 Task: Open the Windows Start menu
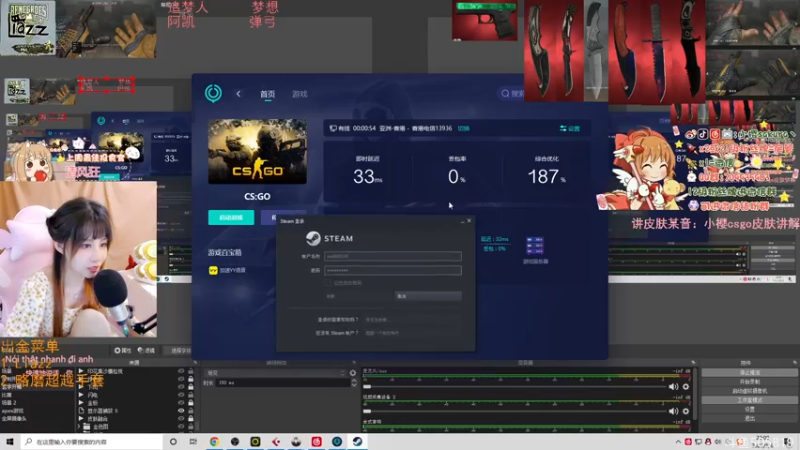10,442
